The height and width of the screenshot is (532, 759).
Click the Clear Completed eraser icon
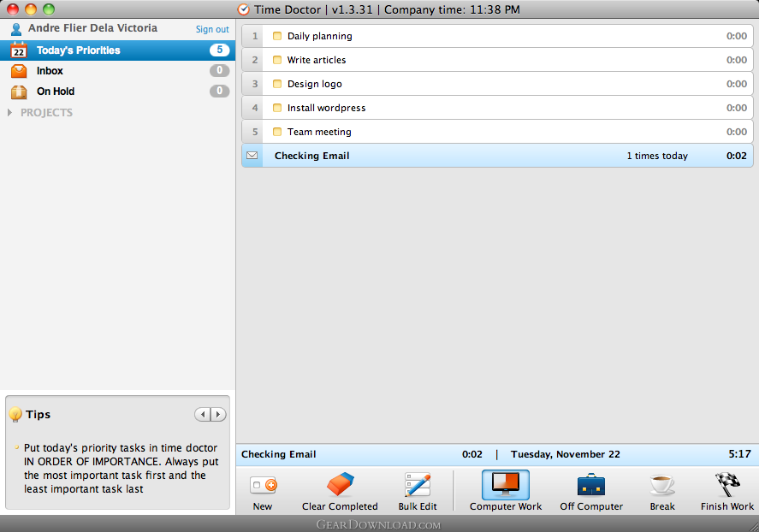click(x=341, y=484)
